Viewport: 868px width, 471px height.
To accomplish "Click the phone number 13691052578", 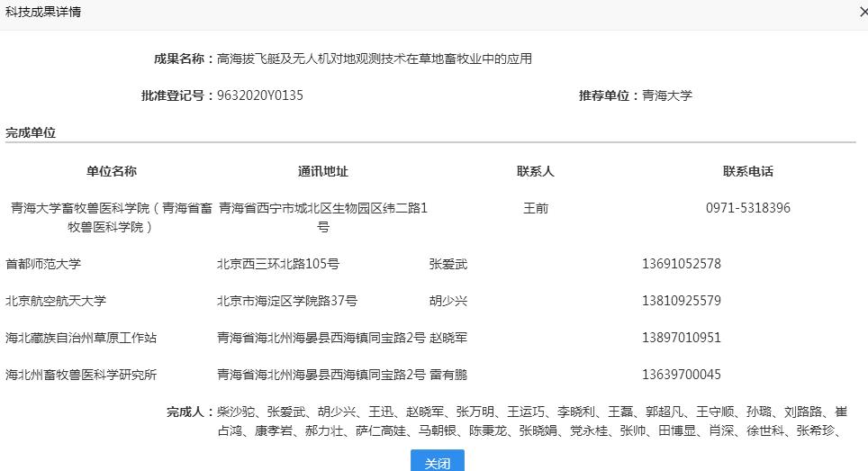I will click(x=681, y=264).
